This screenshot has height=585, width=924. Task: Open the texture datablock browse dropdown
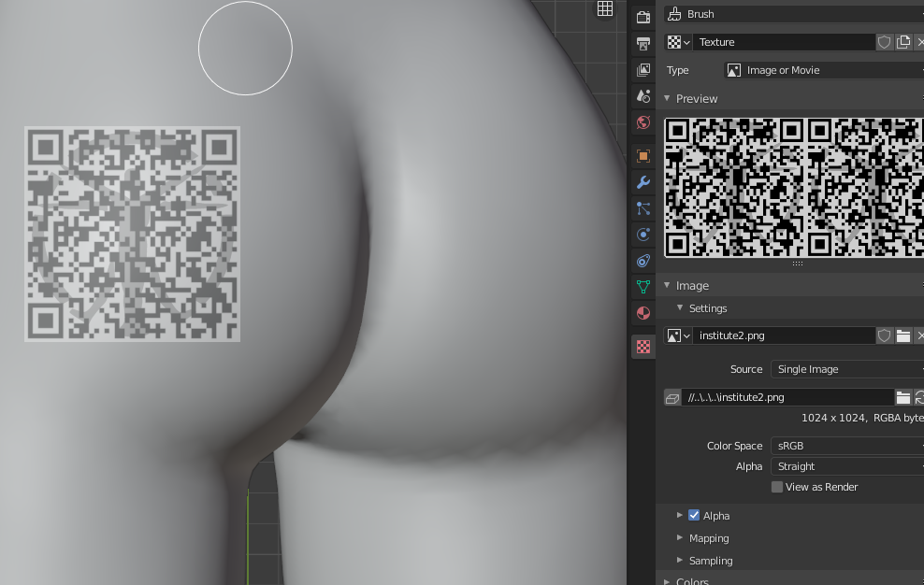pyautogui.click(x=678, y=42)
